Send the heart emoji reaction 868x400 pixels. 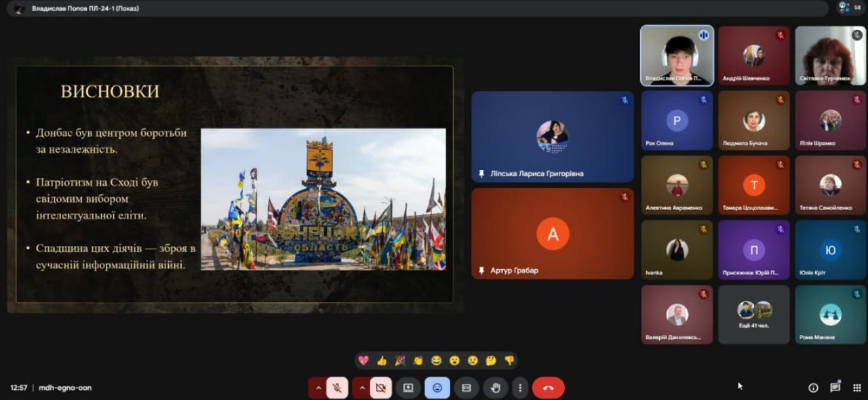point(363,360)
